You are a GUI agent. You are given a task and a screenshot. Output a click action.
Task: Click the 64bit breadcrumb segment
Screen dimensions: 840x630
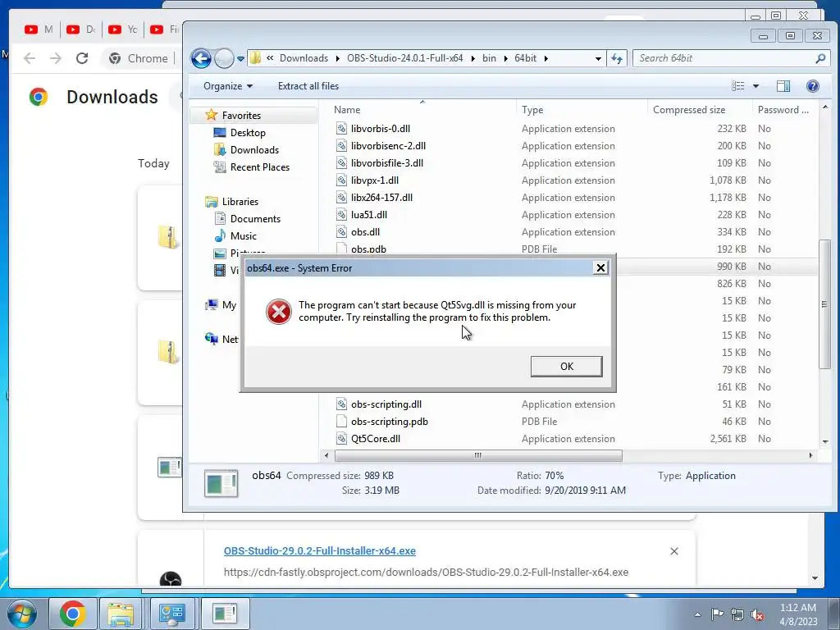pos(525,58)
